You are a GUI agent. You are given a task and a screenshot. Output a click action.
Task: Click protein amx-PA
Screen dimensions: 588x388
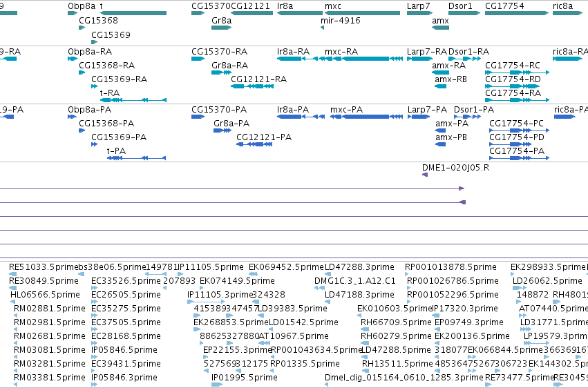click(452, 124)
